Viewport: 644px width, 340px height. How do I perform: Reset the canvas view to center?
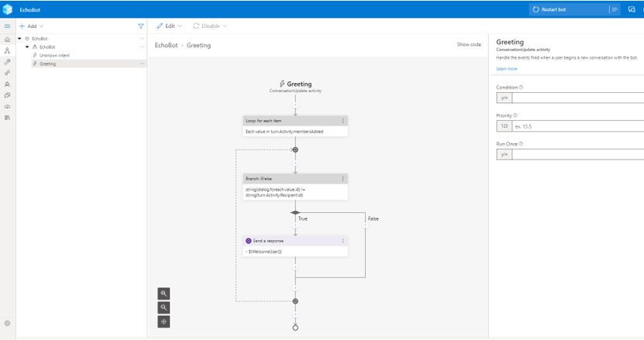[x=164, y=321]
